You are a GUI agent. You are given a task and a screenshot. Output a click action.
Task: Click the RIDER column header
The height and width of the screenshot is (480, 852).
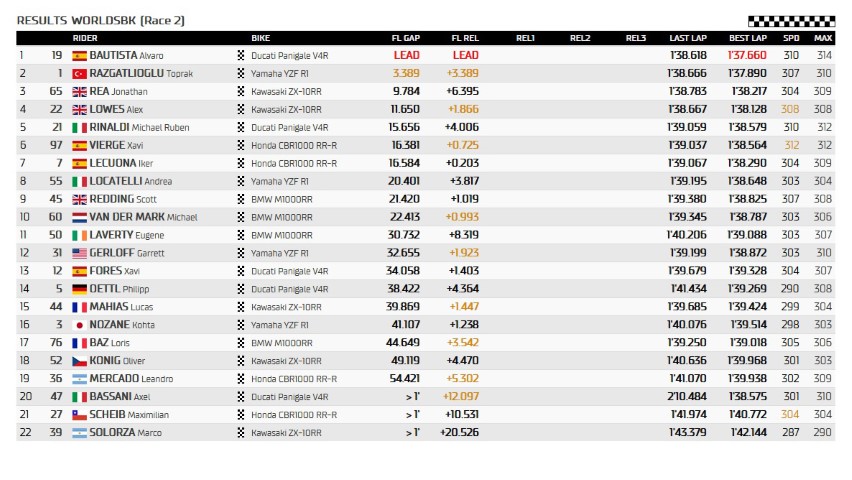(x=85, y=38)
